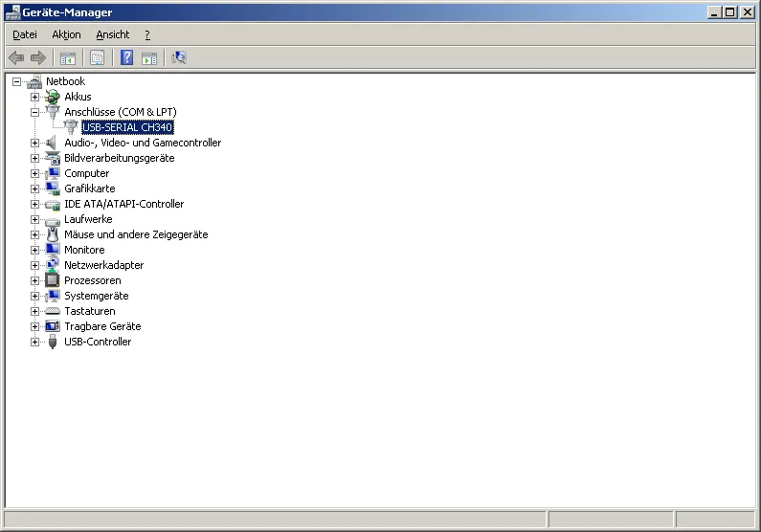761x532 pixels.
Task: Select the Tastaturen tree entry
Action: point(89,311)
